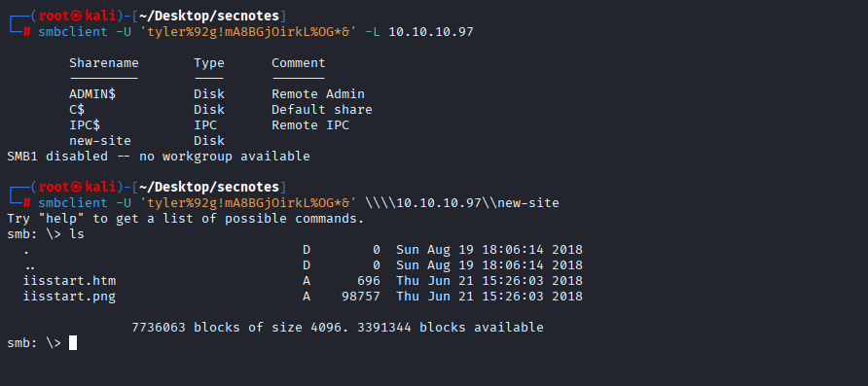
Task: Click the \\\\10.10.10.97\\new-site path argument
Action: pyautogui.click(x=462, y=203)
